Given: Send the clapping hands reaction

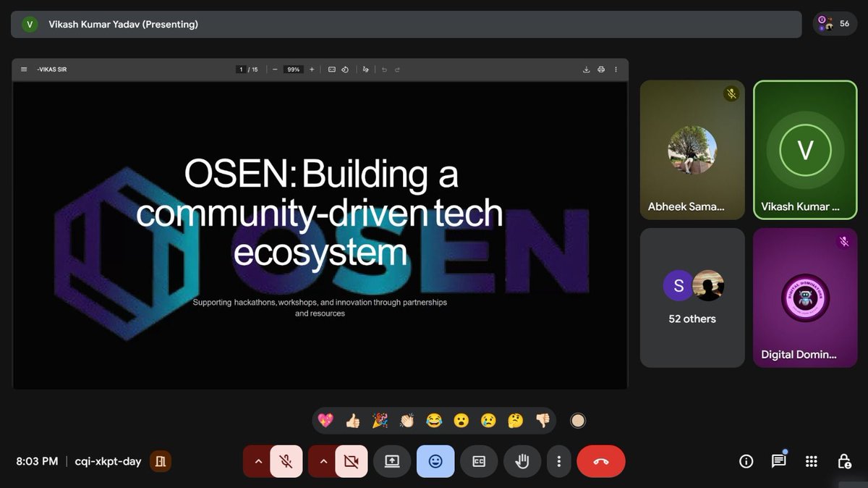Looking at the screenshot, I should click(x=407, y=420).
